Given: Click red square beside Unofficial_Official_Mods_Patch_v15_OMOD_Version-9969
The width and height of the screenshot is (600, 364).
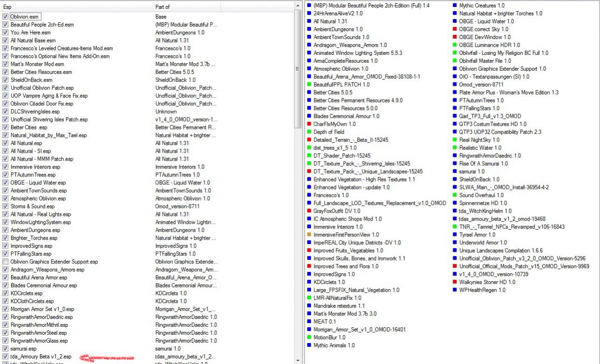Looking at the screenshot, I should coord(455,267).
